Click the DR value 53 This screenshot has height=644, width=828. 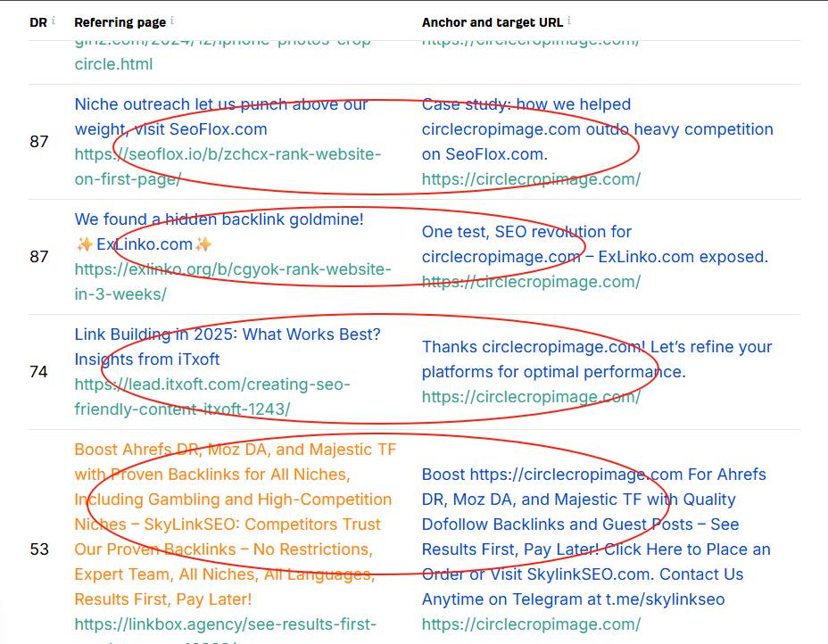pos(39,549)
